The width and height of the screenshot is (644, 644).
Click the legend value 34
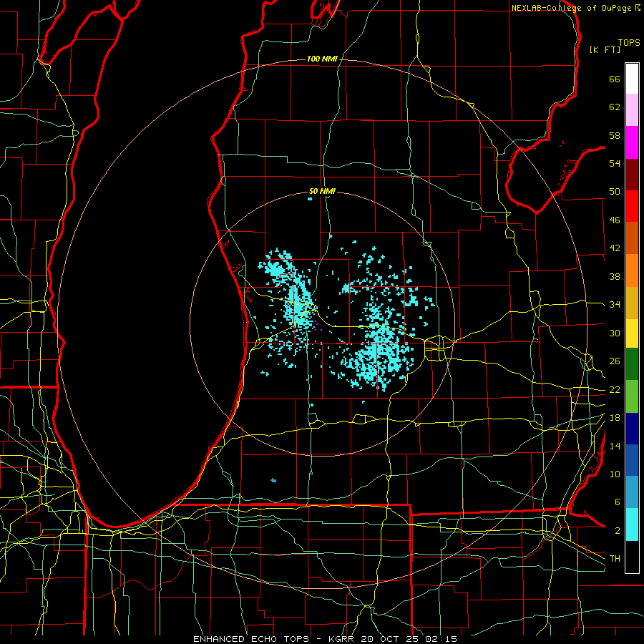pyautogui.click(x=615, y=305)
